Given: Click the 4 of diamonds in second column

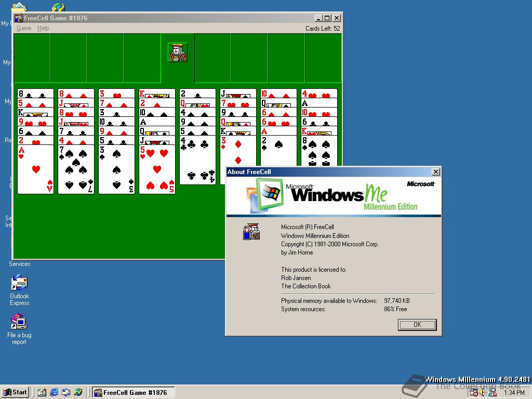Looking at the screenshot, I should tap(76, 140).
